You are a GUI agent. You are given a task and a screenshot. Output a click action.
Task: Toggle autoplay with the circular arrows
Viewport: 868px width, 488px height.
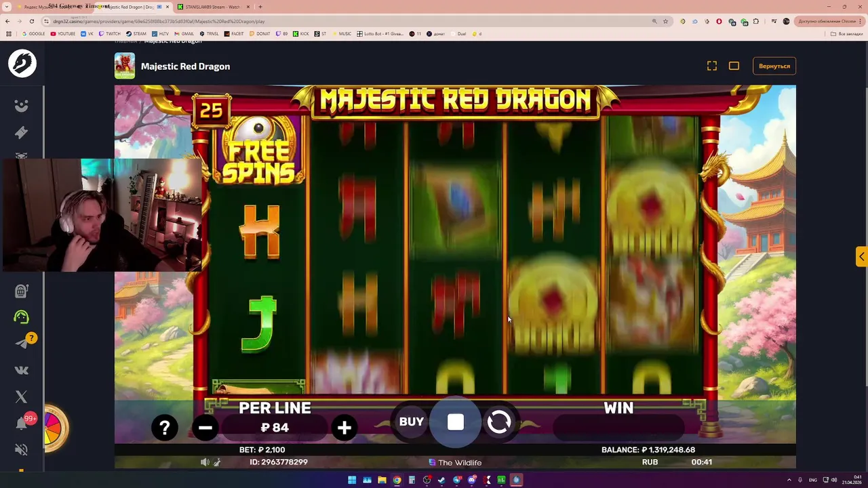click(x=499, y=422)
